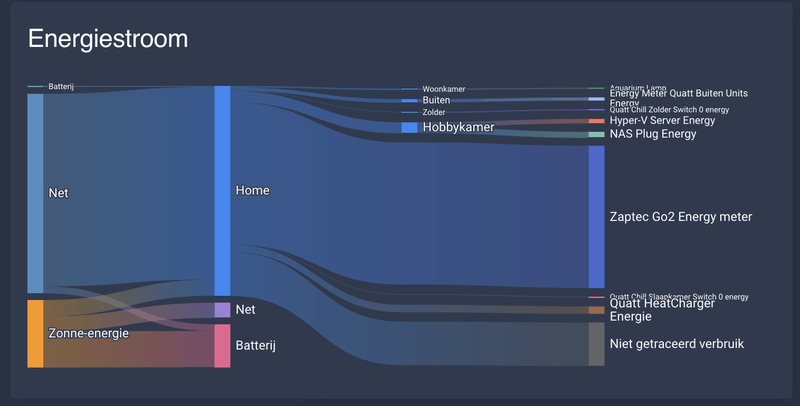This screenshot has width=800, height=406.
Task: Select the Zaptec Go2 Energy meter label
Action: (x=681, y=217)
